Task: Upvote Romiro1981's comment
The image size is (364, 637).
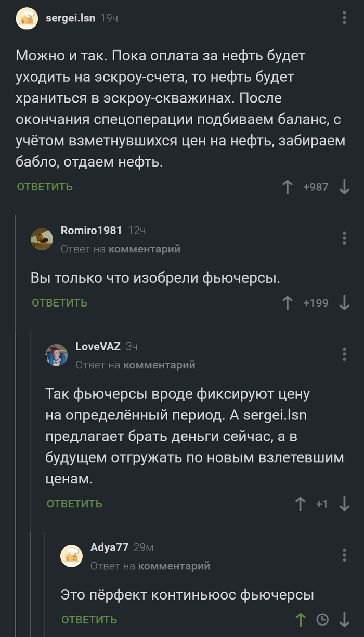Action: (287, 303)
